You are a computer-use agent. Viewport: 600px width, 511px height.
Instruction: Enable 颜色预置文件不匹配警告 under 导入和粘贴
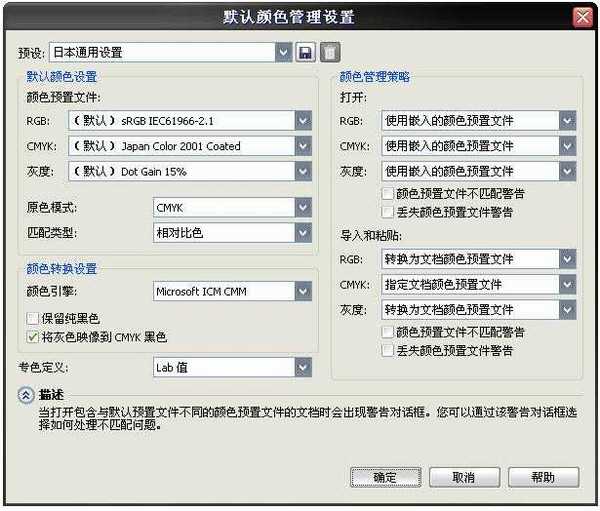point(387,332)
